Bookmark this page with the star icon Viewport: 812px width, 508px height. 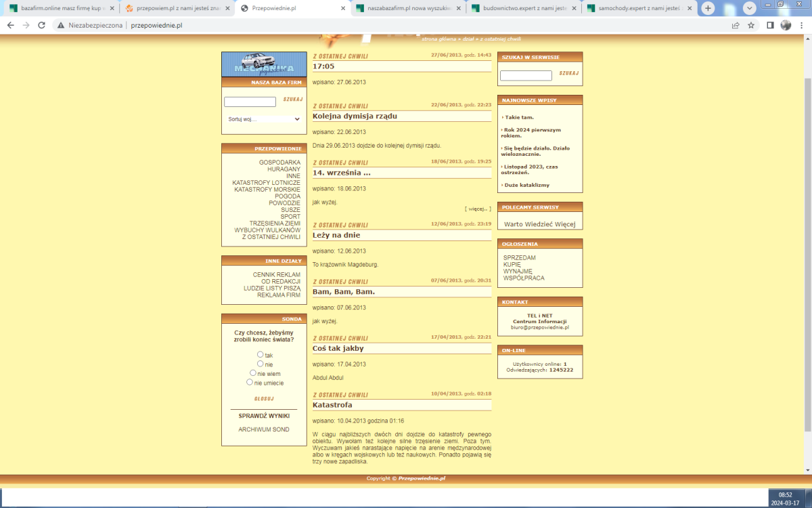[x=751, y=25]
